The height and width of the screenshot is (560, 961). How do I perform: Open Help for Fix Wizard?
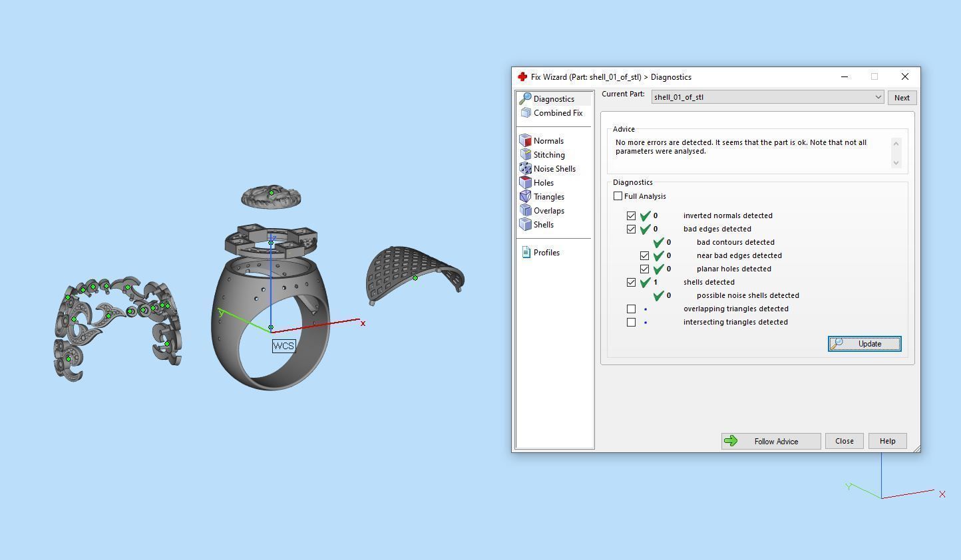(888, 441)
